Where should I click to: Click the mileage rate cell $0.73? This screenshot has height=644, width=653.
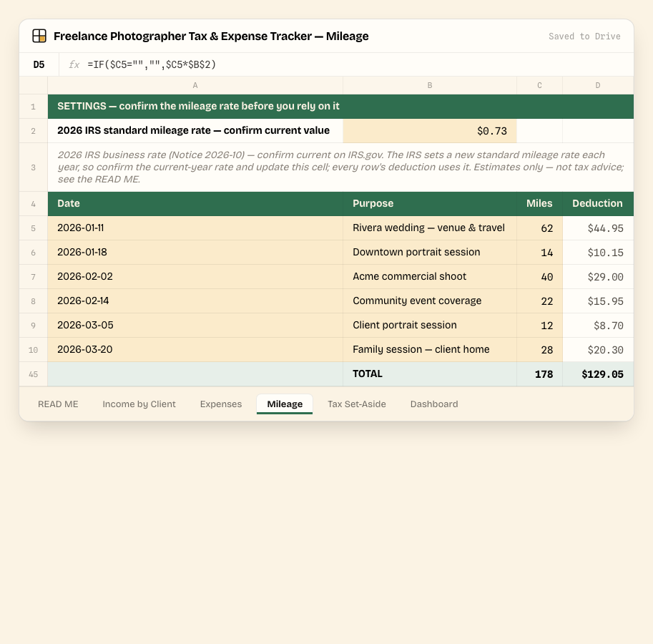click(x=430, y=131)
